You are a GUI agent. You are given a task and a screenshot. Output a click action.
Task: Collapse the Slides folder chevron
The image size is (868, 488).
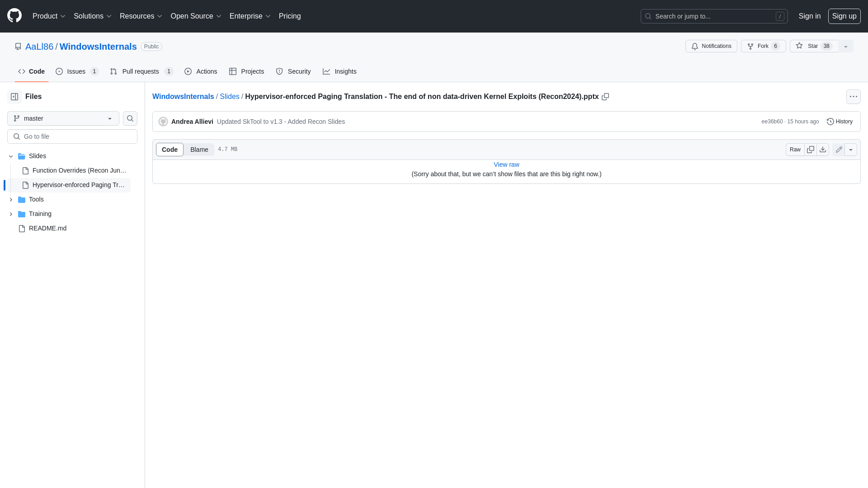[11, 156]
